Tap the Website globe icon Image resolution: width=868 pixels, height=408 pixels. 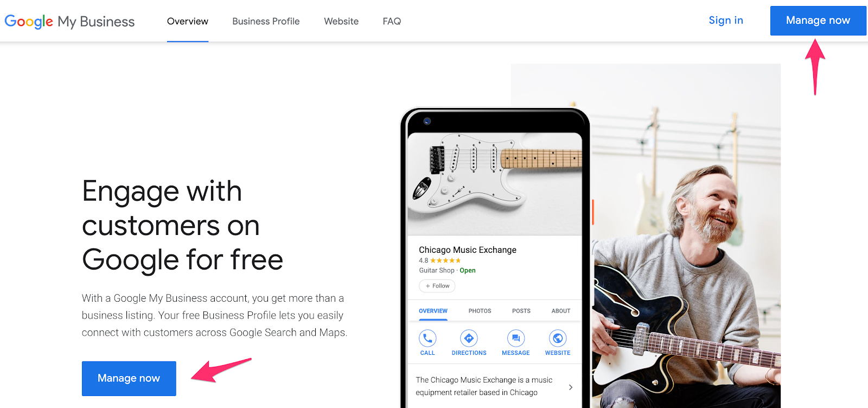558,339
